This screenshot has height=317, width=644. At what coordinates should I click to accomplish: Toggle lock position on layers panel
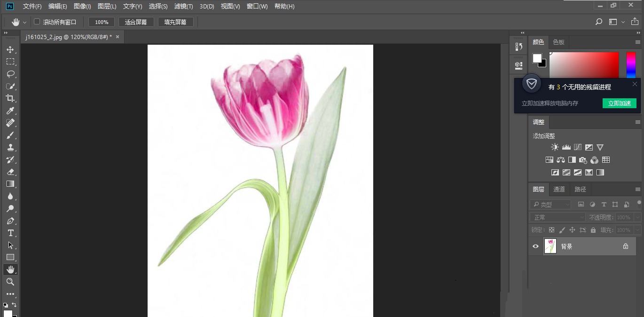pos(573,230)
